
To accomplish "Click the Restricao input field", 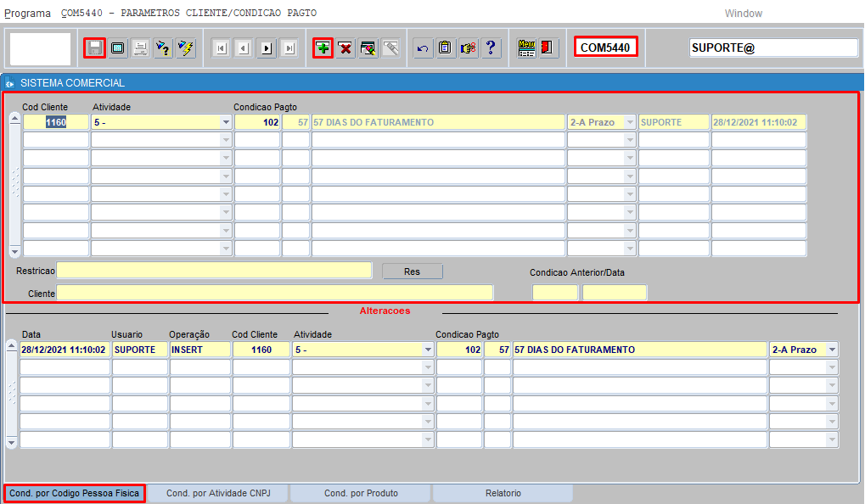I will coord(214,270).
